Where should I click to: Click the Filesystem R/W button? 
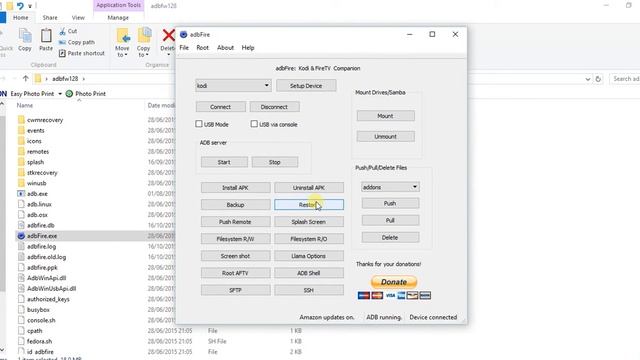(x=236, y=239)
